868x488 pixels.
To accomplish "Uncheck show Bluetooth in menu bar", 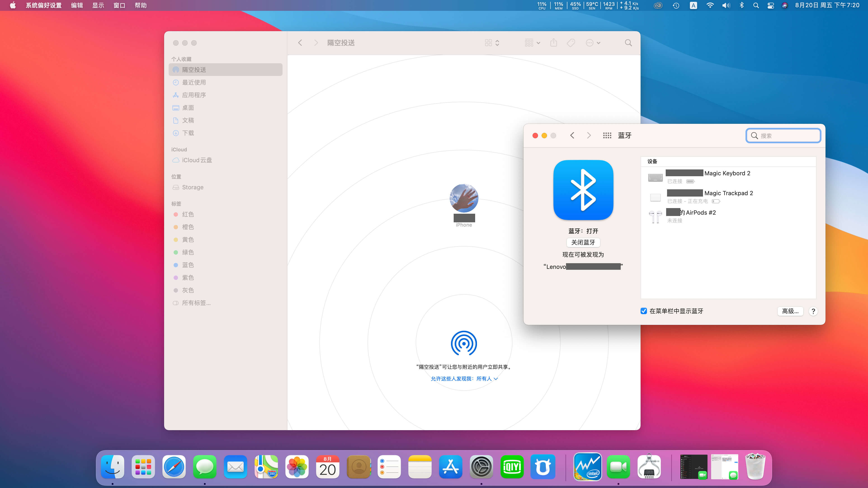I will pos(644,311).
